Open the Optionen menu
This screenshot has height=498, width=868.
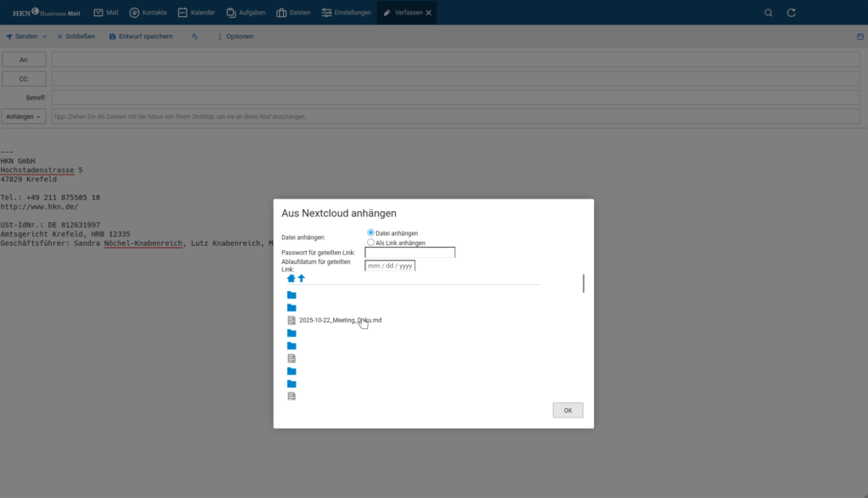click(x=235, y=36)
